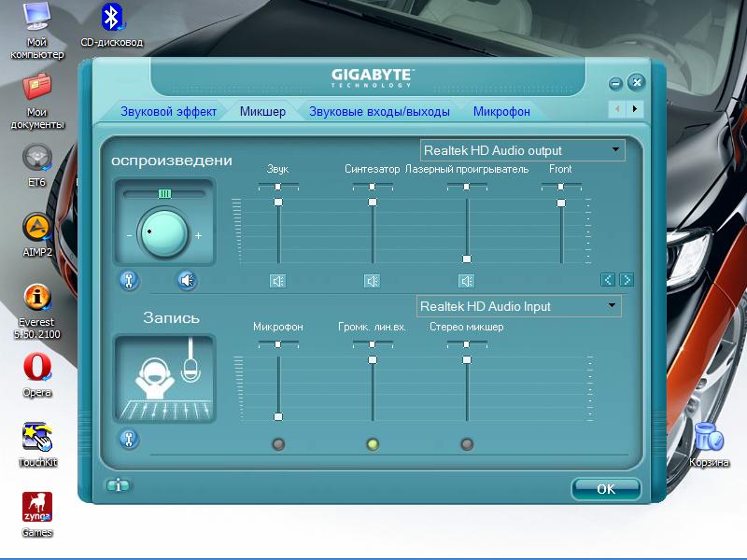
Task: Select Стерео микшер as recording source
Action: [467, 444]
